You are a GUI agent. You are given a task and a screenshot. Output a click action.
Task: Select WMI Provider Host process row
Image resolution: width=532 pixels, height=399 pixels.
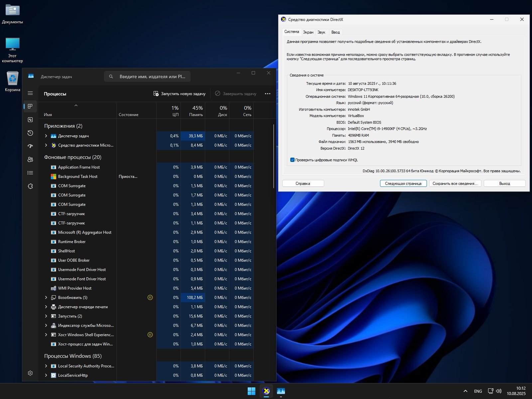146,288
